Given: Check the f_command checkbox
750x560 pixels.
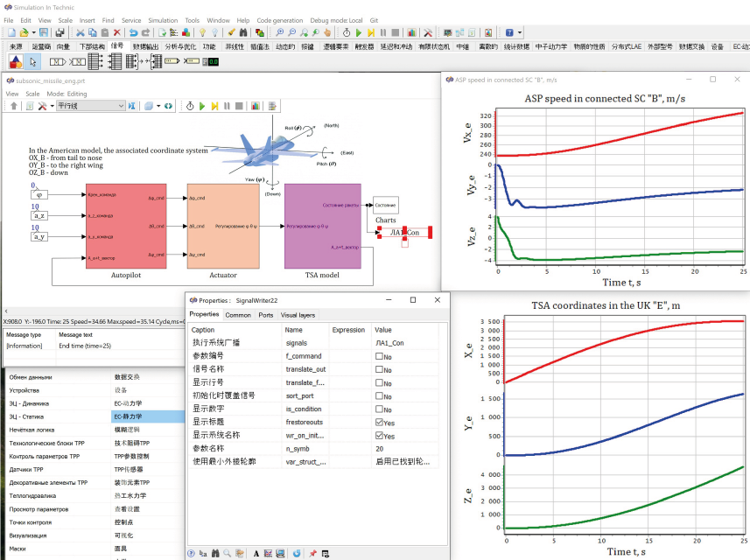Looking at the screenshot, I should tap(379, 357).
